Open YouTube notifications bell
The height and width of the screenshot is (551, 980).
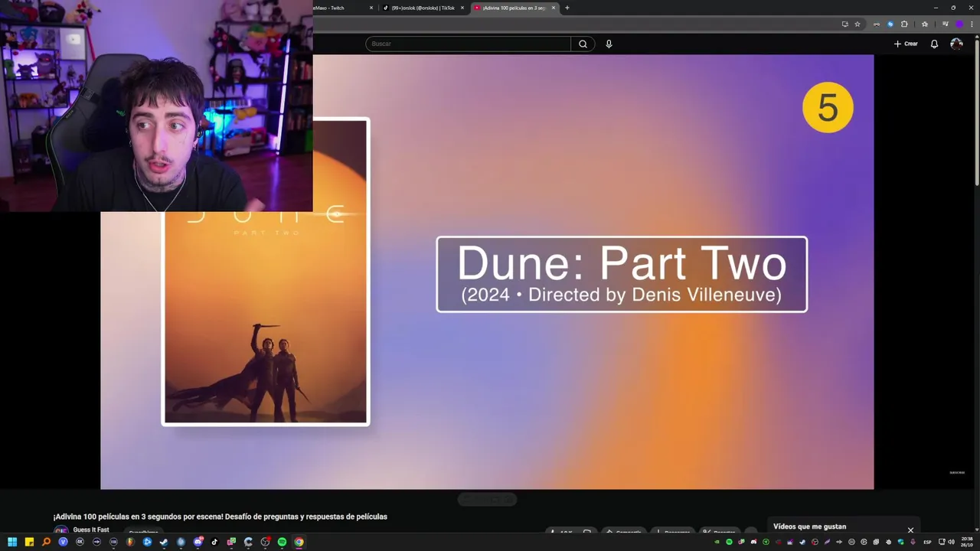(x=934, y=44)
